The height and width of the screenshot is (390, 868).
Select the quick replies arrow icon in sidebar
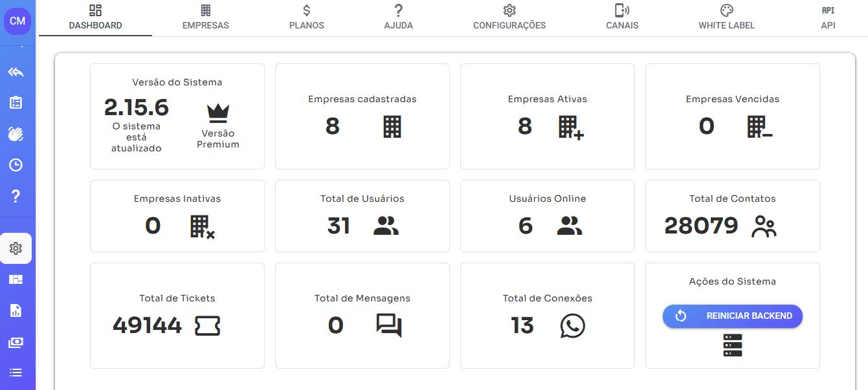16,71
